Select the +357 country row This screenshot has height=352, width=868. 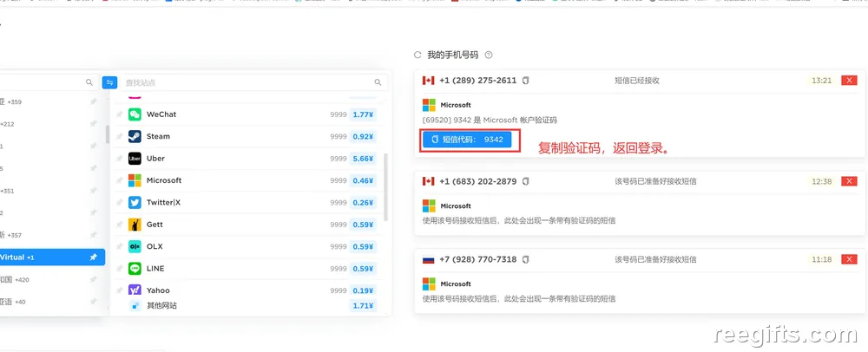click(x=52, y=236)
